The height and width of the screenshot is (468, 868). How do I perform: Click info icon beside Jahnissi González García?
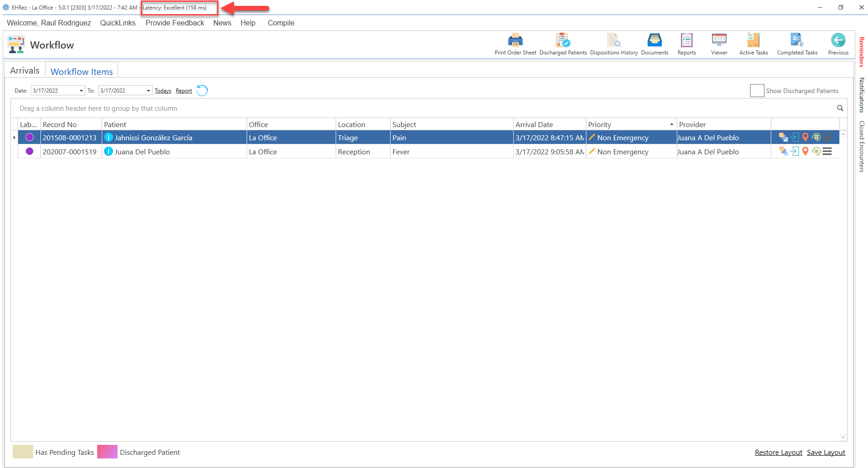[x=109, y=137]
